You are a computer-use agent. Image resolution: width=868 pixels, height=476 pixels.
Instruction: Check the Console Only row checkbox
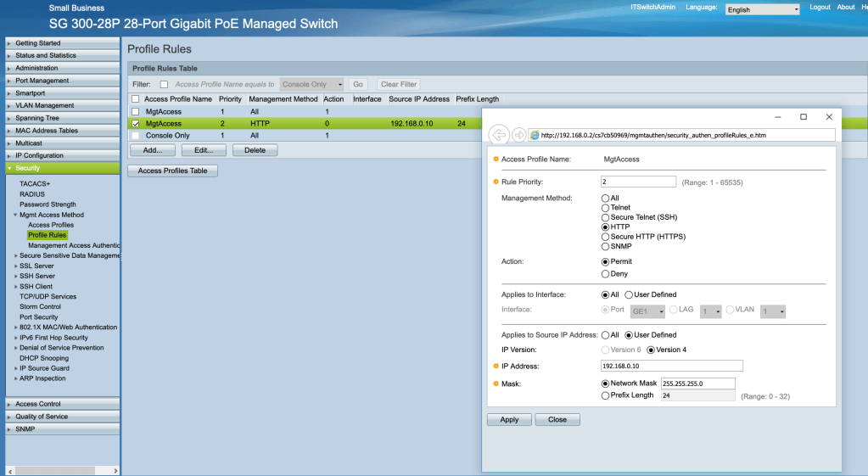point(135,136)
